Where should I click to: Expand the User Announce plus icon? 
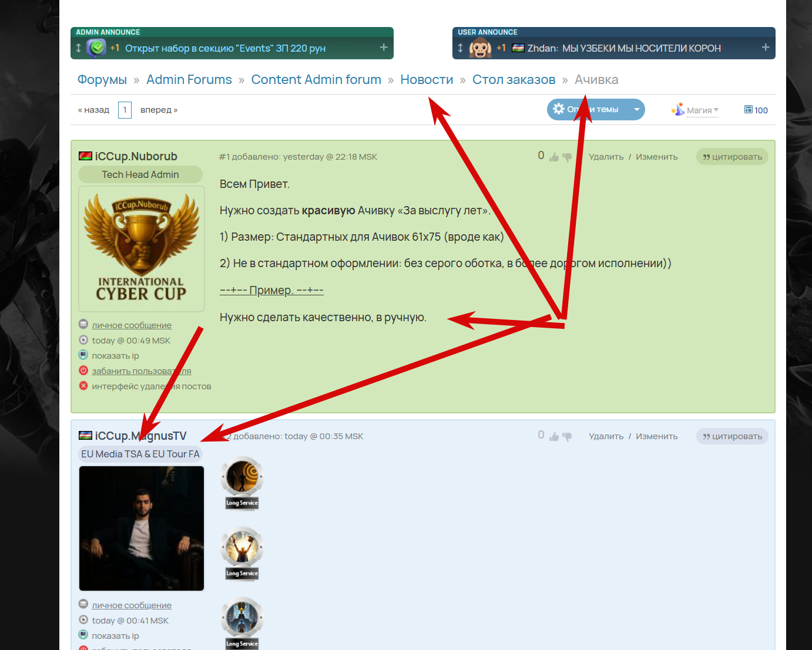click(766, 48)
